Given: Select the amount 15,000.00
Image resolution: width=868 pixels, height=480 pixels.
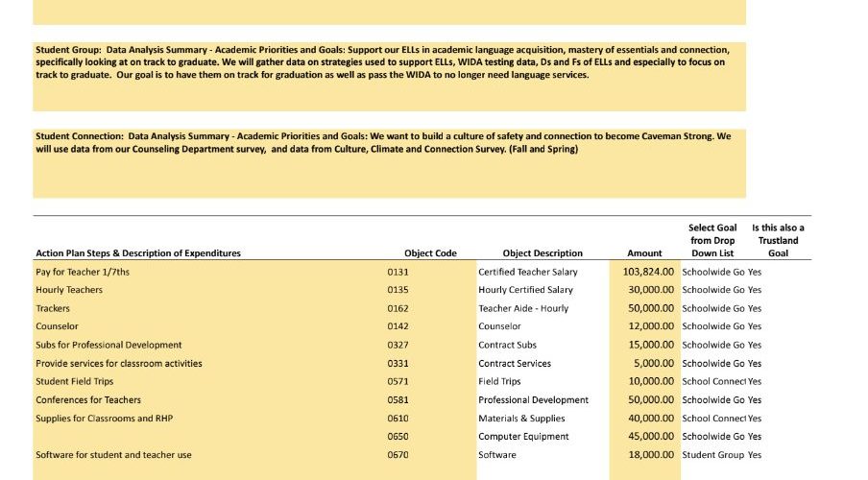Looking at the screenshot, I should pos(651,345).
